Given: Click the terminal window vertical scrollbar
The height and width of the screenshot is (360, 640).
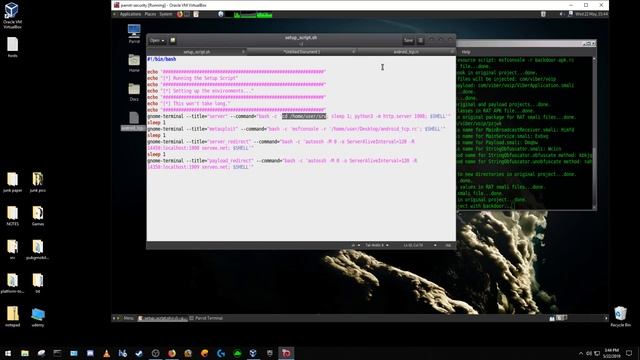Looking at the screenshot, I should 594,133.
